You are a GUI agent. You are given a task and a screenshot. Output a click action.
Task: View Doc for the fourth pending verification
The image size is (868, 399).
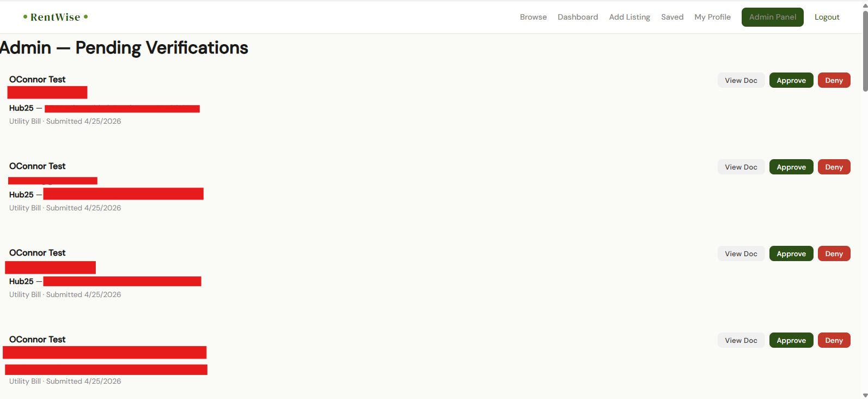click(x=741, y=340)
